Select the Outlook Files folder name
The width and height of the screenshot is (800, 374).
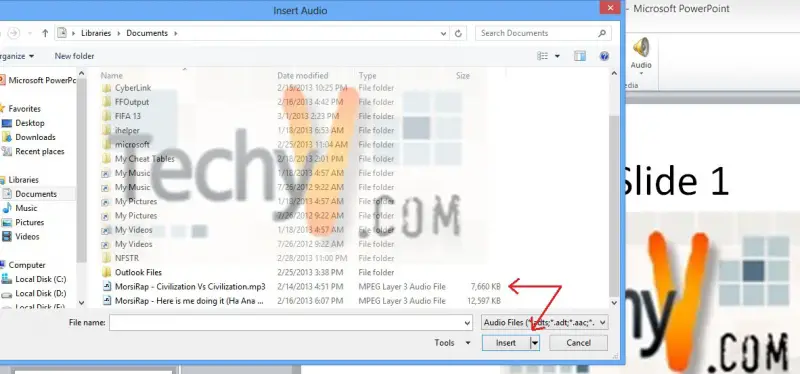pyautogui.click(x=138, y=272)
